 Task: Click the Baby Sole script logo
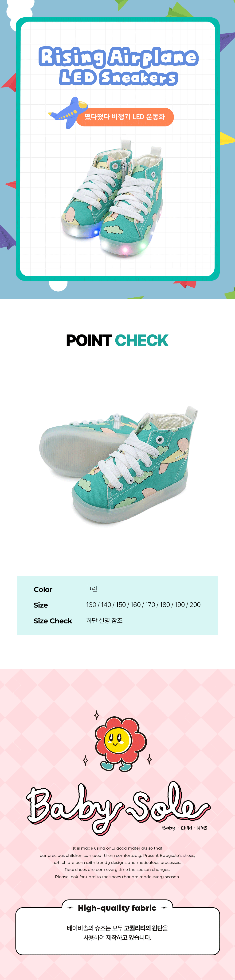point(118,808)
